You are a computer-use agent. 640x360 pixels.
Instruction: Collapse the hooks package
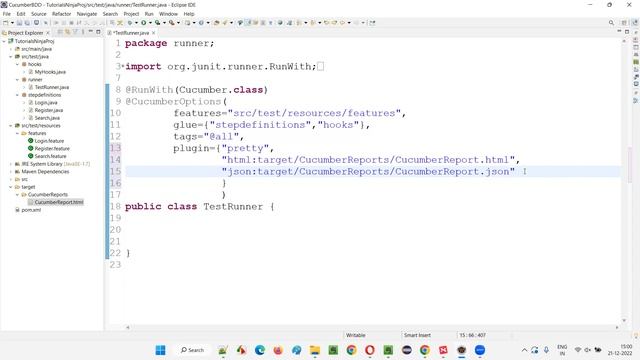(x=18, y=64)
